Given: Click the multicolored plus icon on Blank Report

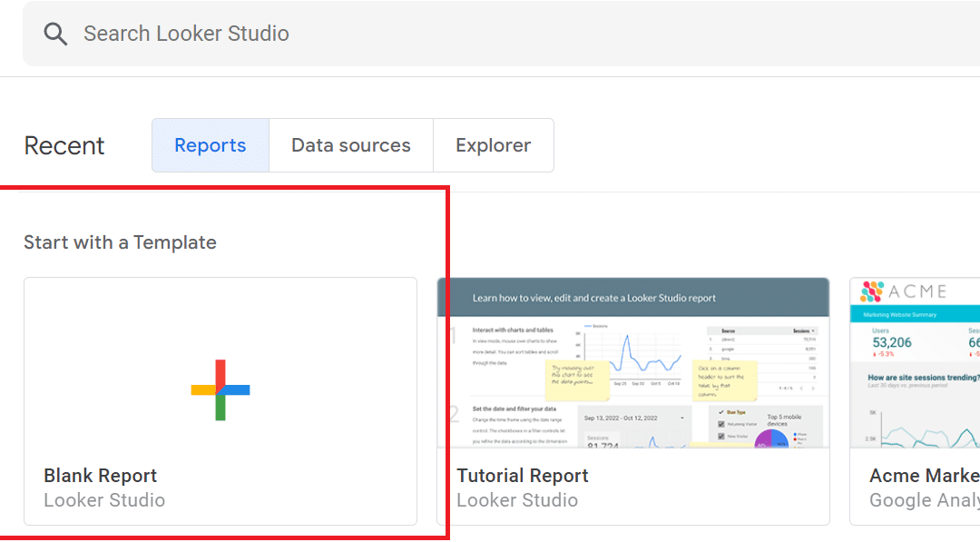Looking at the screenshot, I should coord(219,390).
